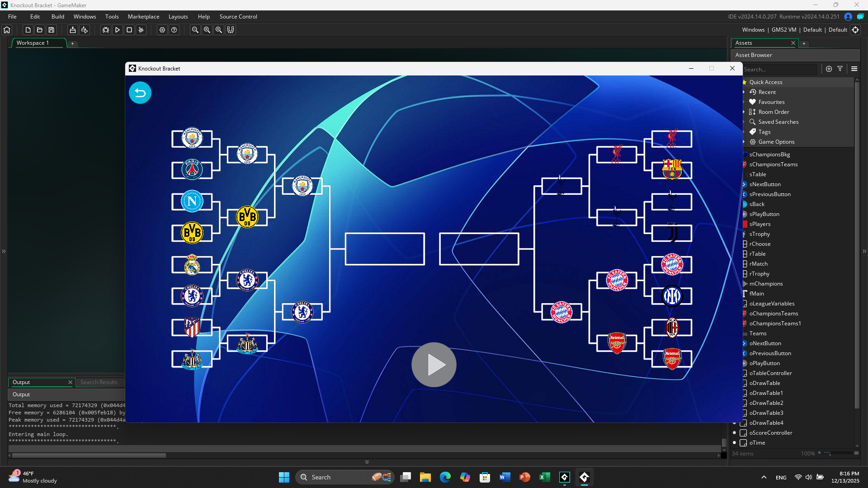This screenshot has height=488, width=868.
Task: Click the asset filter funnel icon
Action: (x=840, y=69)
